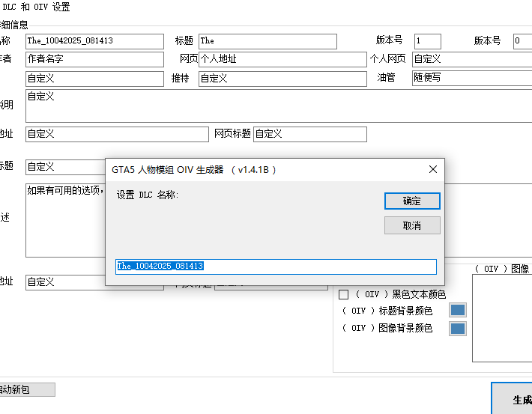532x414 pixels.
Task: Click the DLC name input field in the dialog
Action: click(276, 267)
